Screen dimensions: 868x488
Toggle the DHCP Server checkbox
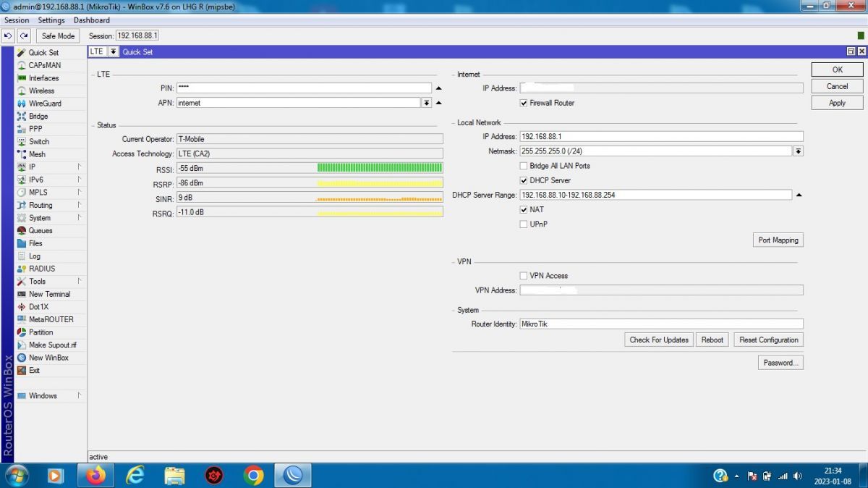[524, 180]
